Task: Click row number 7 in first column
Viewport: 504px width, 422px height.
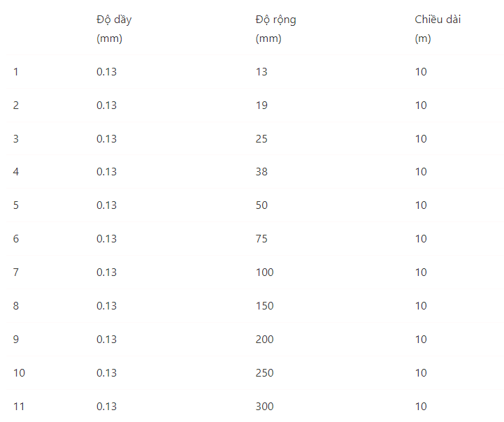Action: tap(16, 272)
